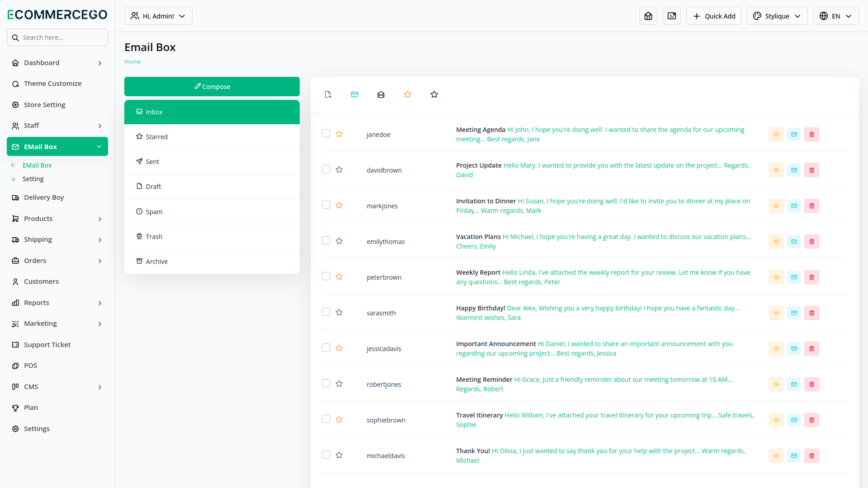The width and height of the screenshot is (868, 488).
Task: Click the POS card icon beside Quick Add
Action: (x=671, y=16)
